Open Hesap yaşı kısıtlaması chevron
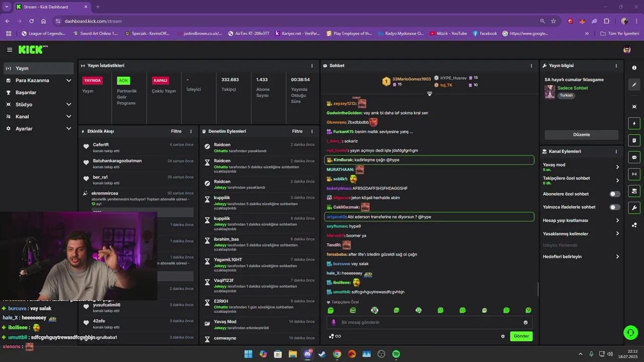 point(617,220)
